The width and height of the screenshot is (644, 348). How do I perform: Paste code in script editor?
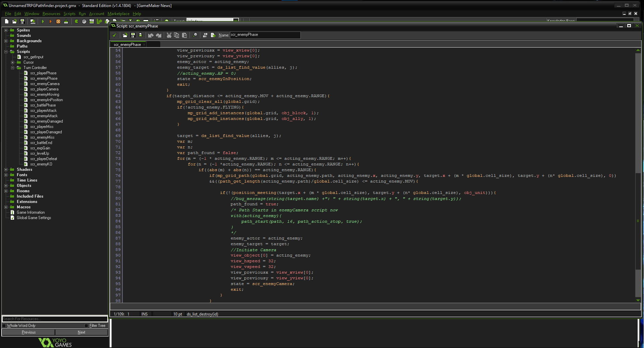pos(184,35)
